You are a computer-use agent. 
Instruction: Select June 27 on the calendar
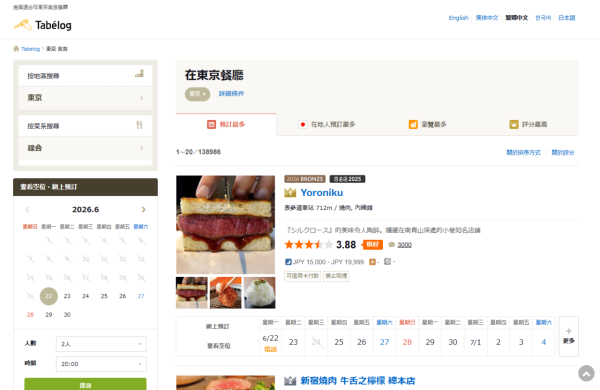point(141,296)
